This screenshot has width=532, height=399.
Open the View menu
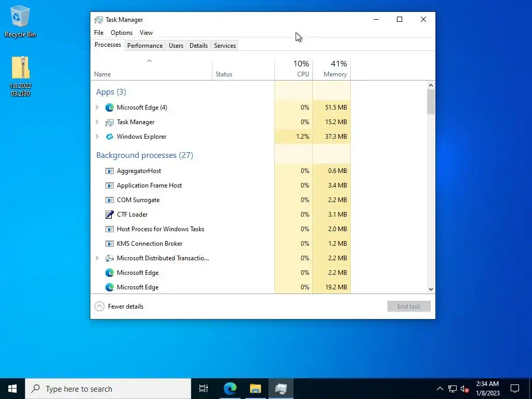(146, 33)
